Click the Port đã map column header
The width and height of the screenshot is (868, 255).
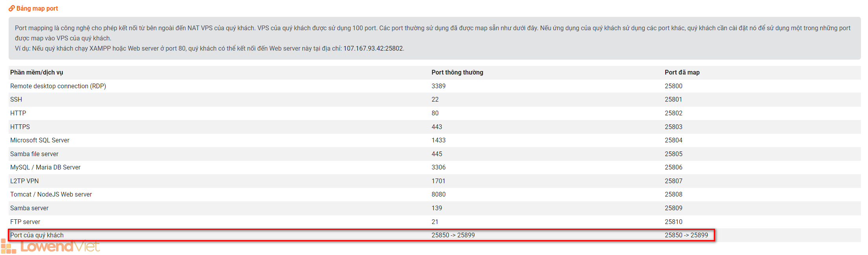682,72
